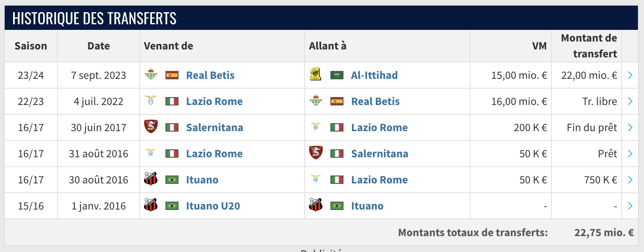Click the 22,00 mio. € transfer fee
Image resolution: width=644 pixels, height=252 pixels.
590,75
